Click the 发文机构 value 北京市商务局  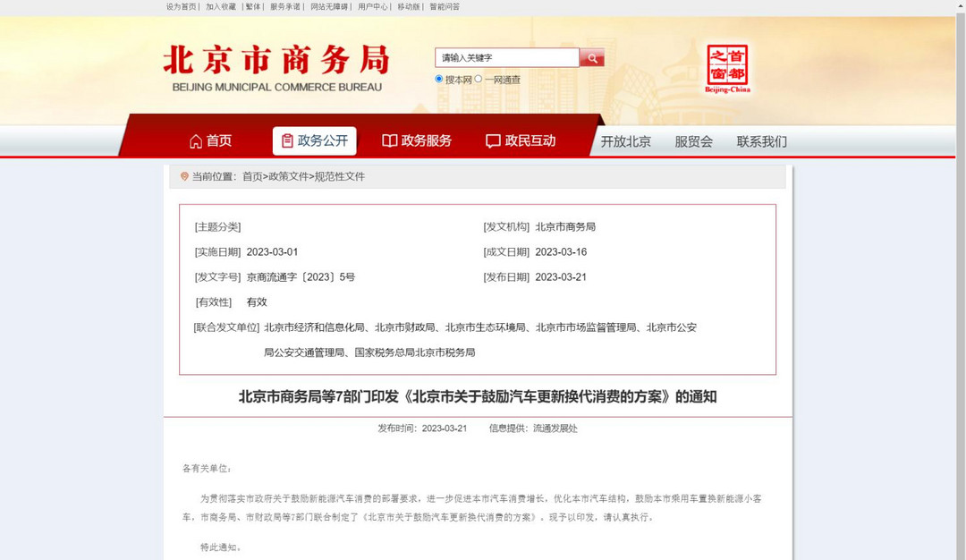click(565, 226)
